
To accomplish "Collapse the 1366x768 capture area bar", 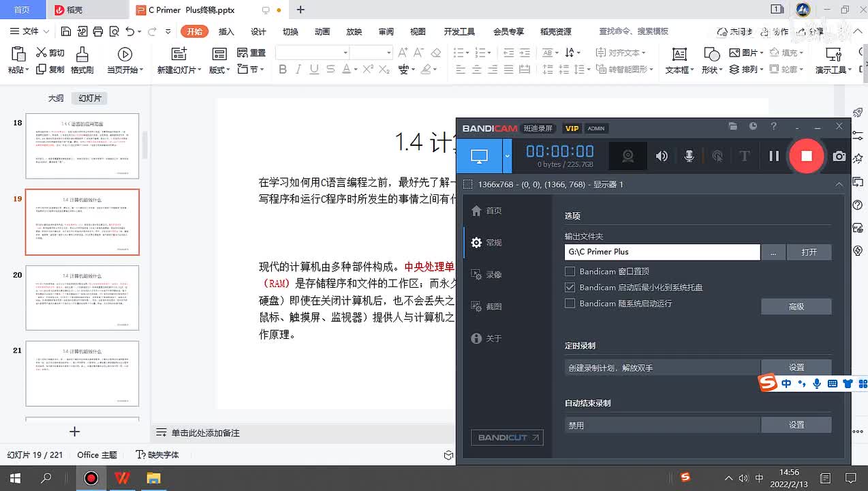I will pos(839,185).
